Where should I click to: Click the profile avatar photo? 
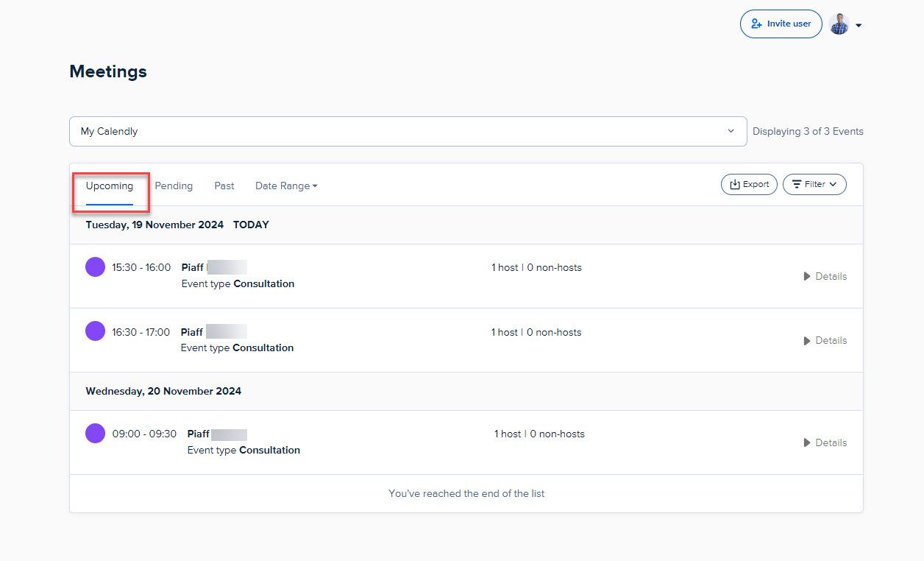click(839, 24)
